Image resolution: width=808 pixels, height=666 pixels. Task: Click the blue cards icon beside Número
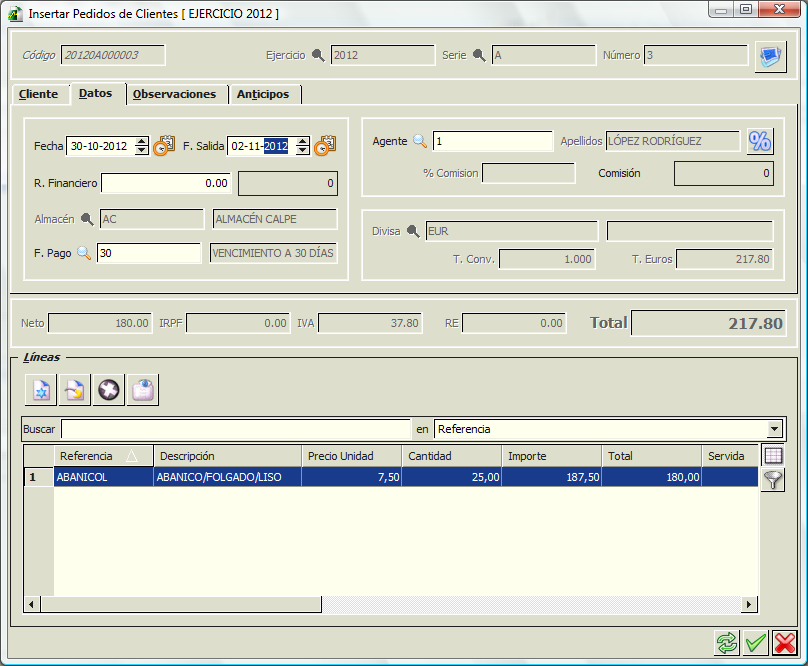point(770,56)
